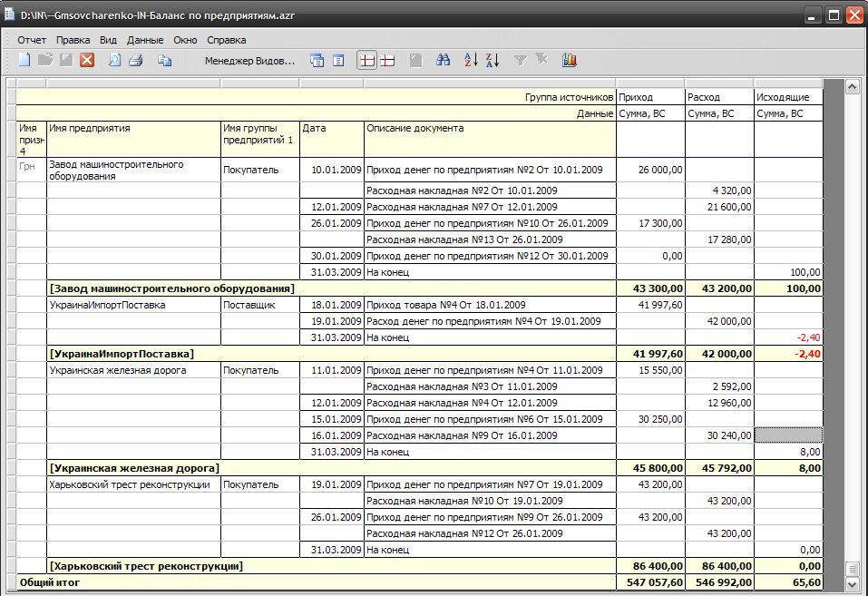
Task: Click the clear filter icon
Action: pos(542,59)
